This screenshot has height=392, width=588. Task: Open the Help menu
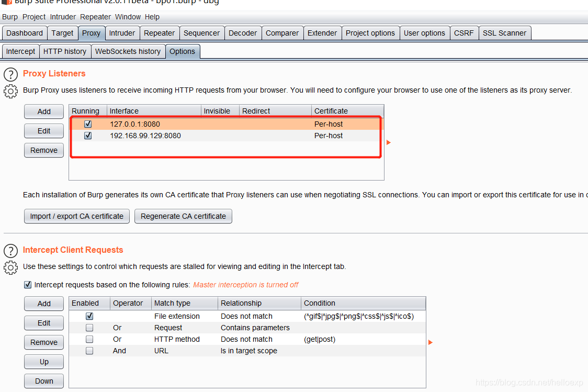[152, 17]
